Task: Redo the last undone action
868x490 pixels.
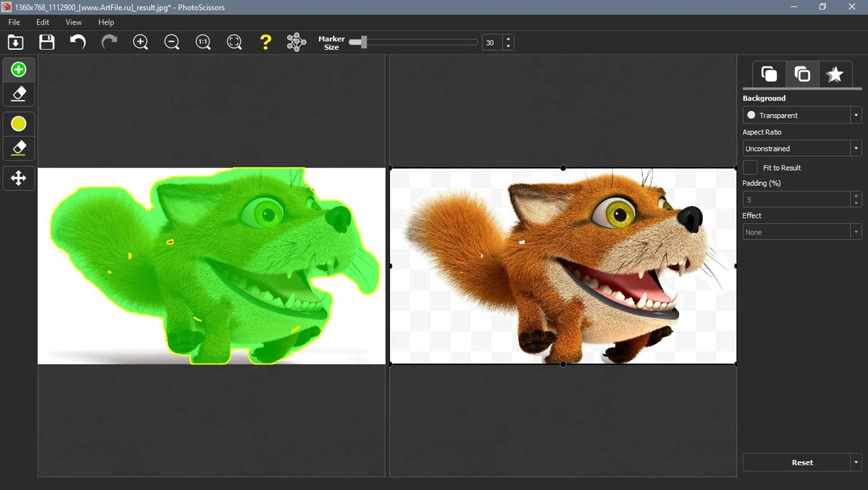Action: [x=109, y=42]
